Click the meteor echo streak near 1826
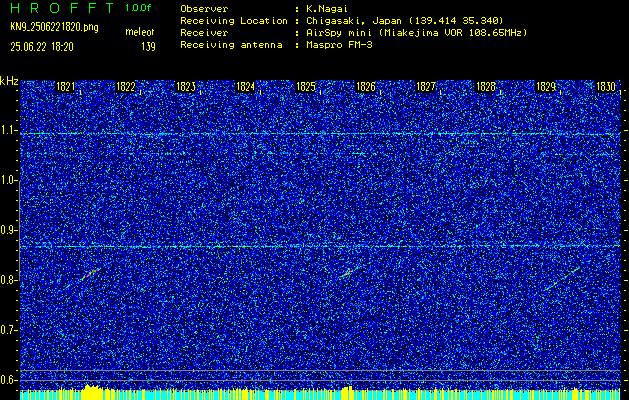 (x=347, y=273)
